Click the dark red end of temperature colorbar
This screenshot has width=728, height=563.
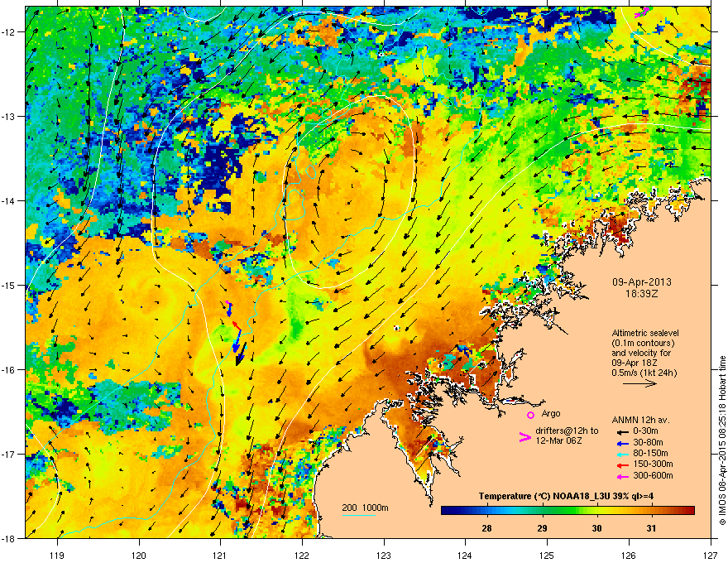pos(689,511)
